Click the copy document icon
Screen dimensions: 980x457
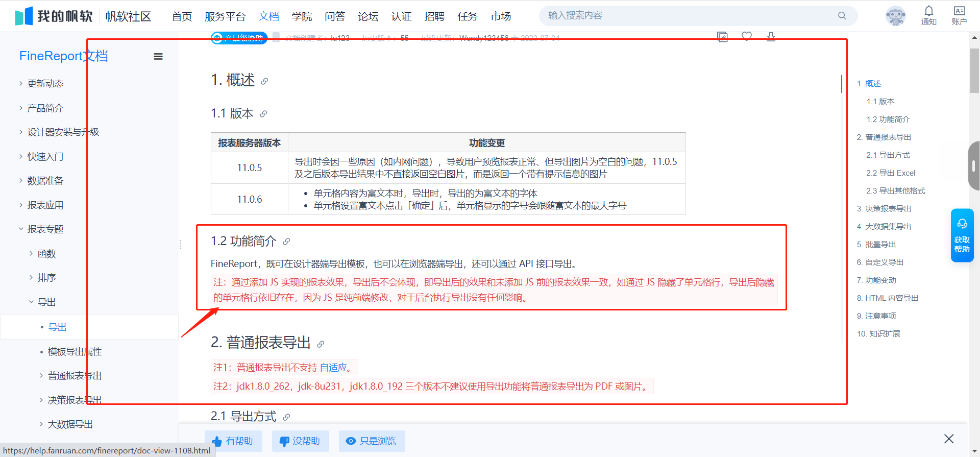[722, 37]
